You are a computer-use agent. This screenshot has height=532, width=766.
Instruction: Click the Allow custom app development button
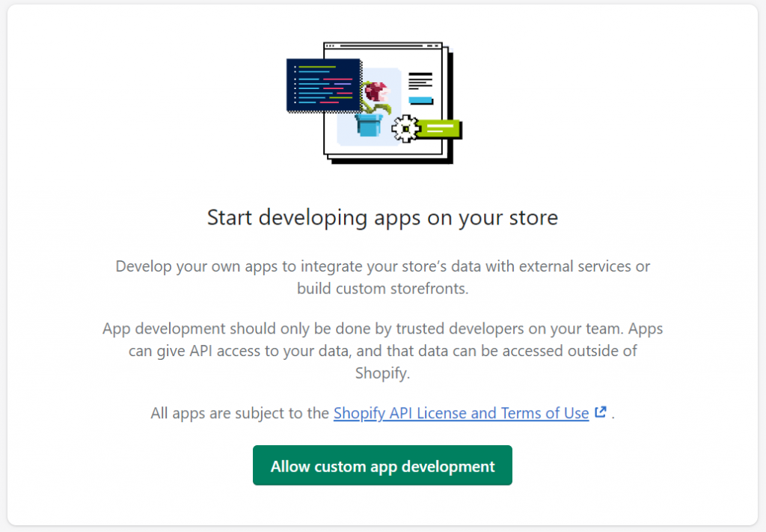(x=382, y=466)
